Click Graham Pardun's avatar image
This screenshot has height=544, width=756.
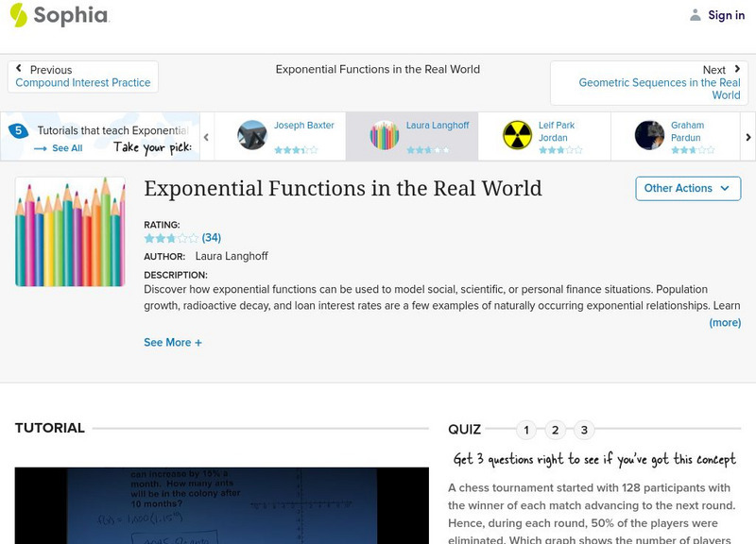click(650, 135)
